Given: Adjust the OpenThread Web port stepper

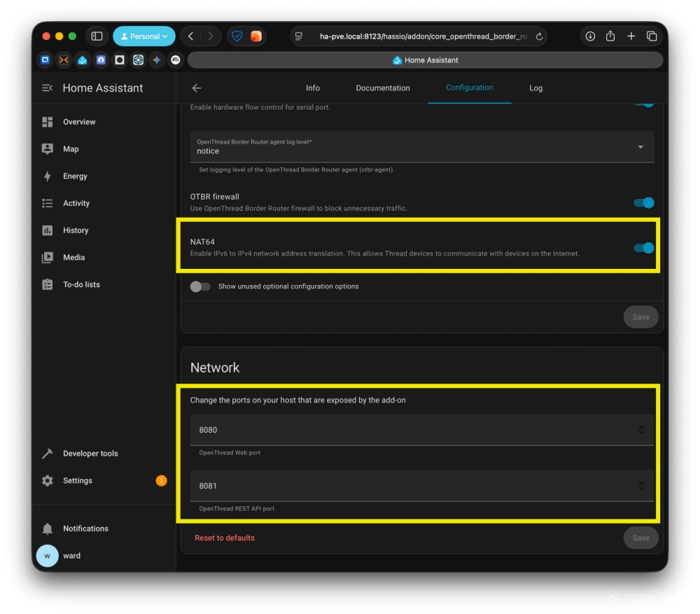Looking at the screenshot, I should (x=641, y=430).
